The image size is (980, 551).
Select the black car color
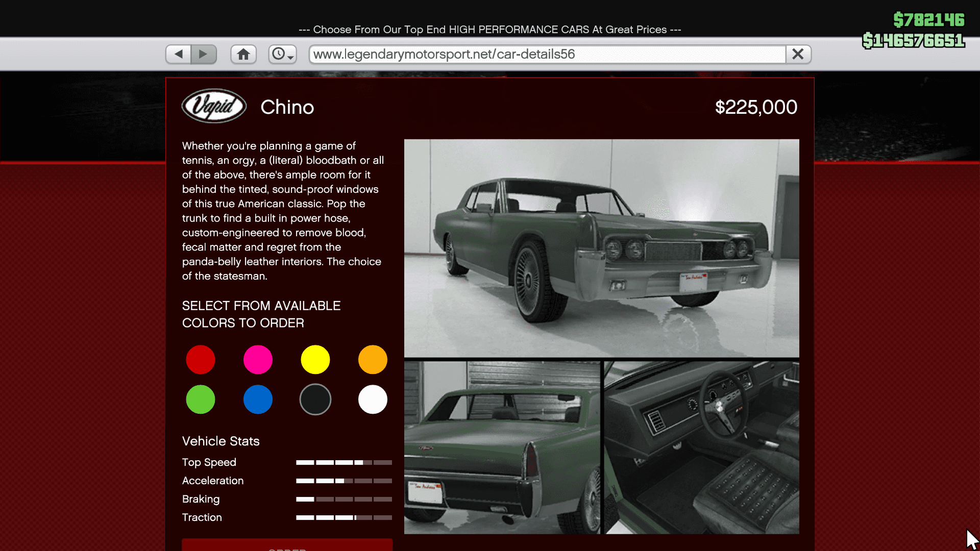(315, 399)
